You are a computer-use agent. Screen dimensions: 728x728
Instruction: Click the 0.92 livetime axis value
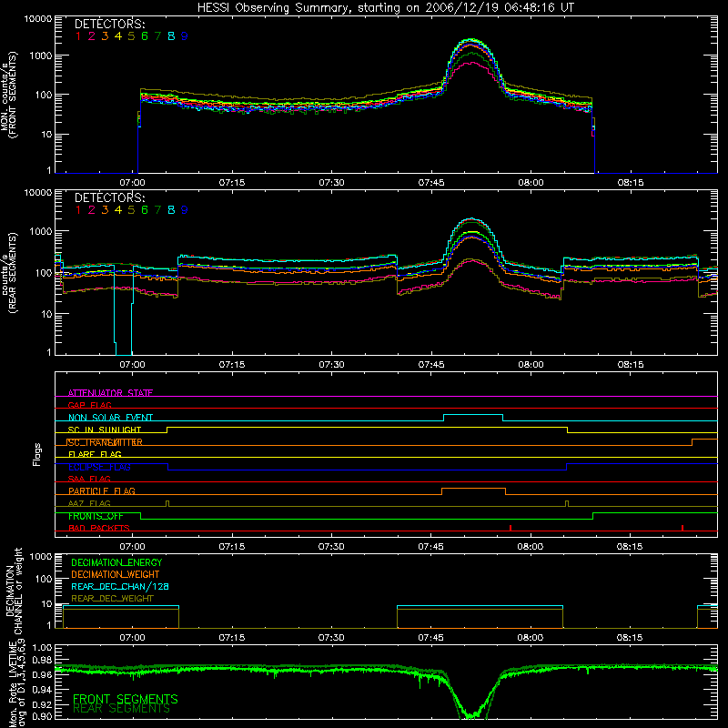[43, 704]
